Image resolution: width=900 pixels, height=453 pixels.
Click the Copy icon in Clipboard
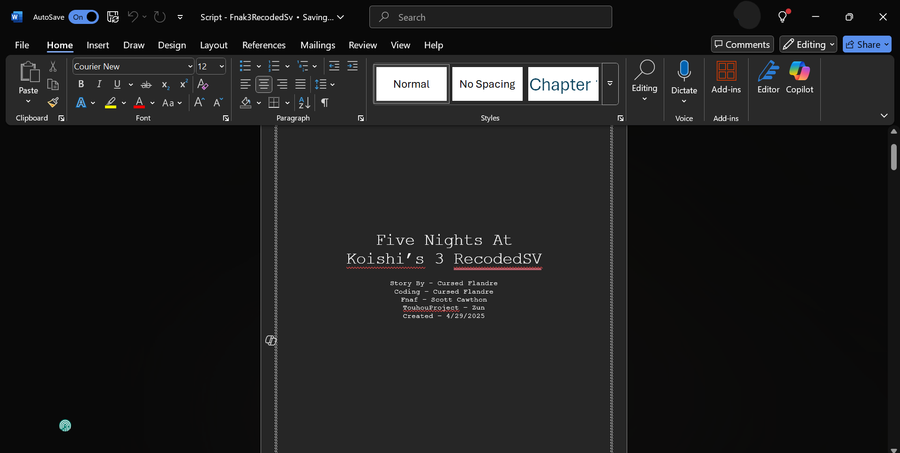click(53, 84)
